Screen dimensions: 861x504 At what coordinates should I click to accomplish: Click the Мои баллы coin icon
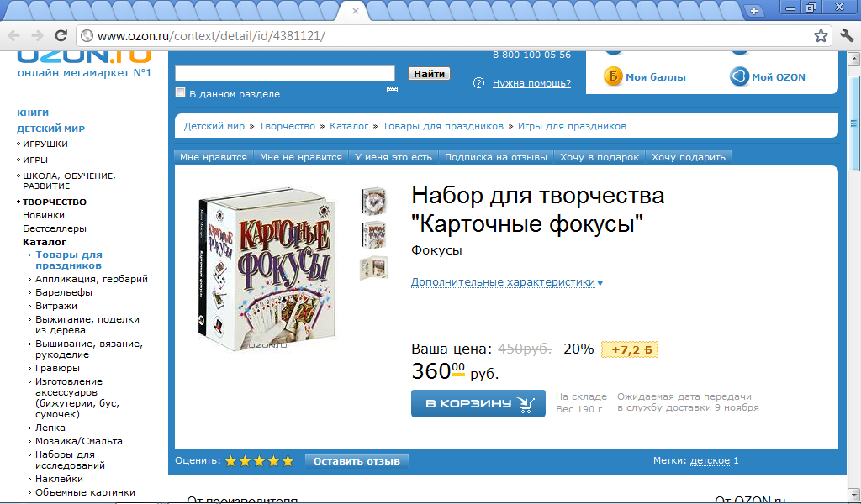(x=613, y=76)
